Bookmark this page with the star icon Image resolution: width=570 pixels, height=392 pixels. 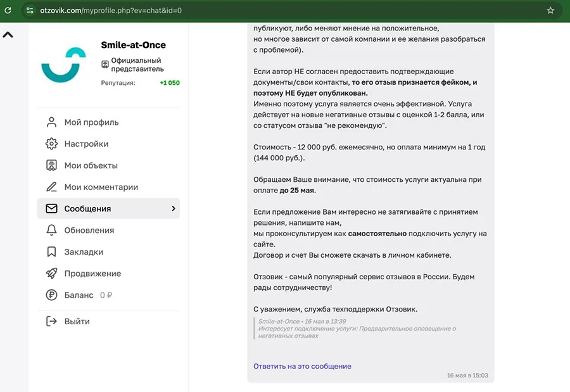pyautogui.click(x=550, y=10)
